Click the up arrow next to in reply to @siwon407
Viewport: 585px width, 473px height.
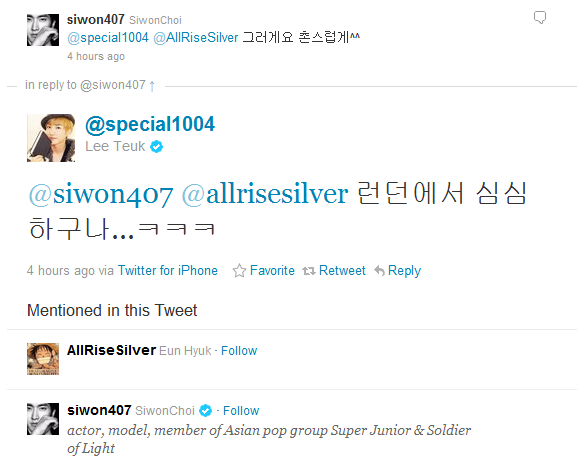152,86
